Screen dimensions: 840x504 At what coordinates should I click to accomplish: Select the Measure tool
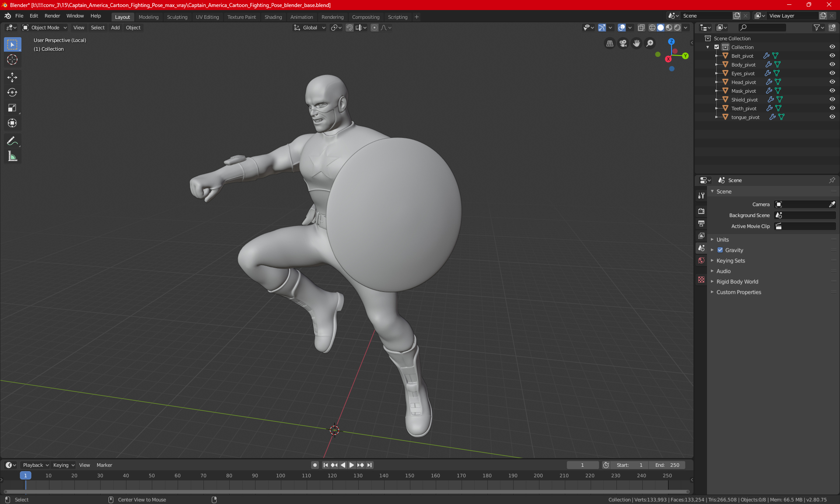12,157
